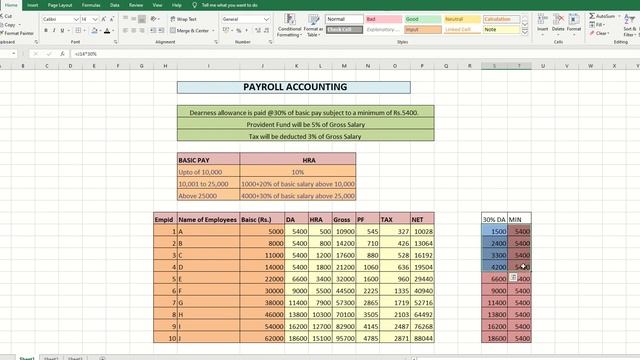Click the formula bar input

pyautogui.click(x=354, y=54)
